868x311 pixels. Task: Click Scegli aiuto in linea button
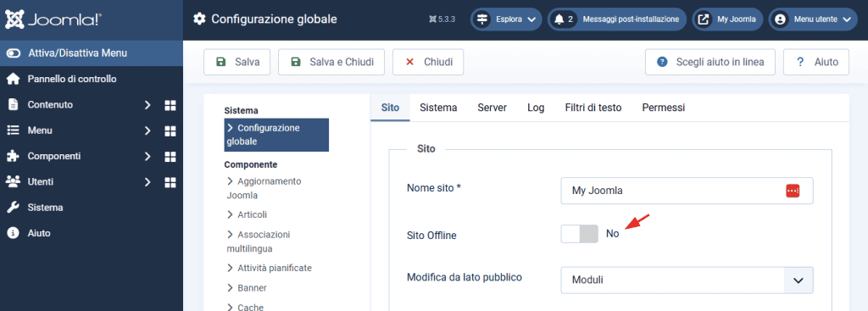(x=710, y=62)
